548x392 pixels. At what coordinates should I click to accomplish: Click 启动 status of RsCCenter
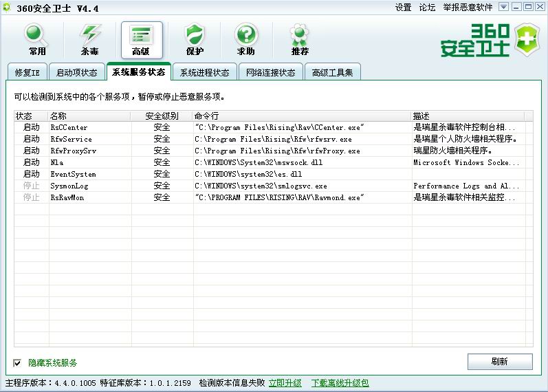tap(31, 127)
